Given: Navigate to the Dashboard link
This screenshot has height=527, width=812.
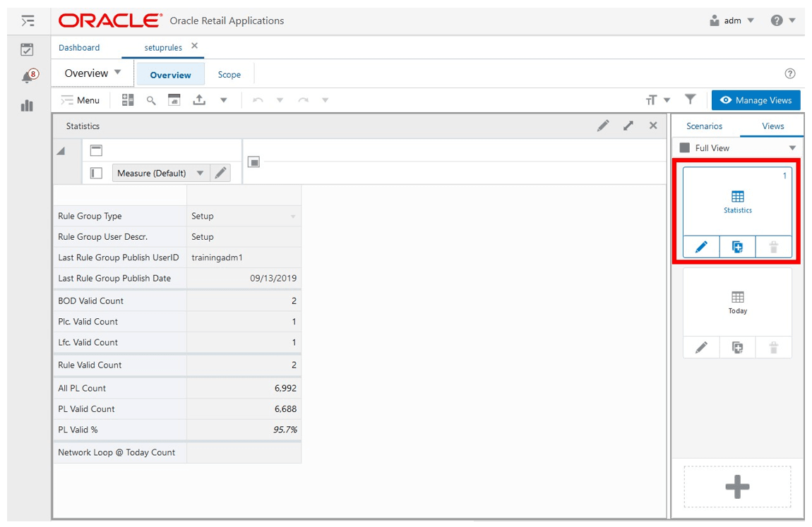Looking at the screenshot, I should (79, 47).
